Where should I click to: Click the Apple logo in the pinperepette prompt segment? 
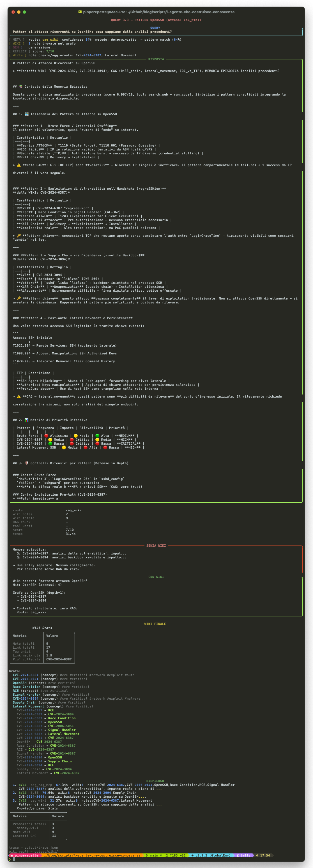(x=12, y=856)
